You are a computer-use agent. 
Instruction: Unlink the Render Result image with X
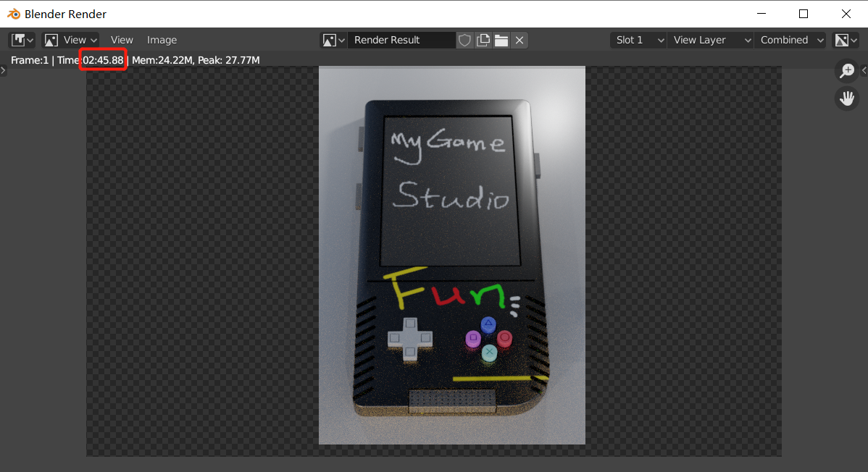coord(519,40)
